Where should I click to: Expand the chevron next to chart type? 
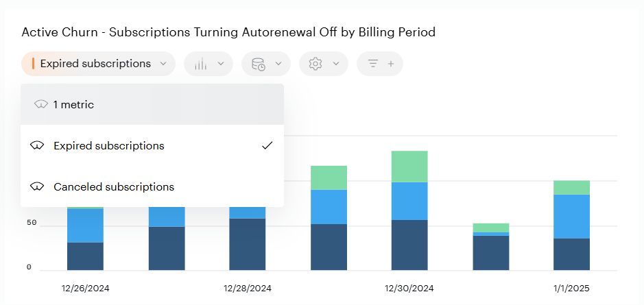pos(221,64)
